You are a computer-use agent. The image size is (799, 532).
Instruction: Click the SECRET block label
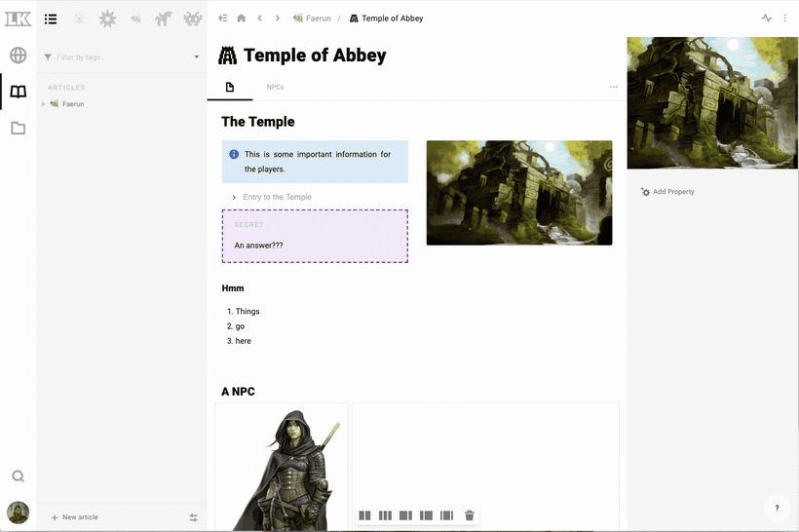(248, 225)
